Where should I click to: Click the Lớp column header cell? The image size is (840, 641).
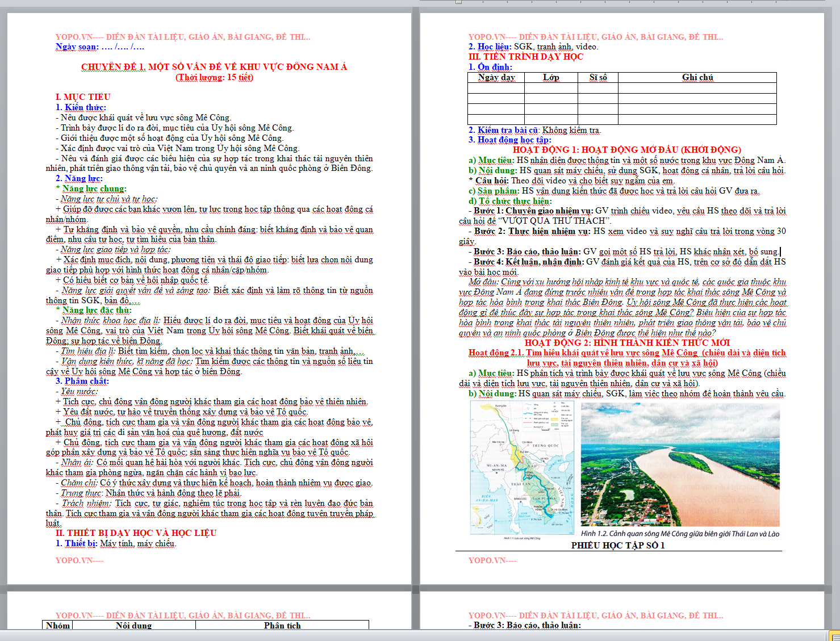550,78
